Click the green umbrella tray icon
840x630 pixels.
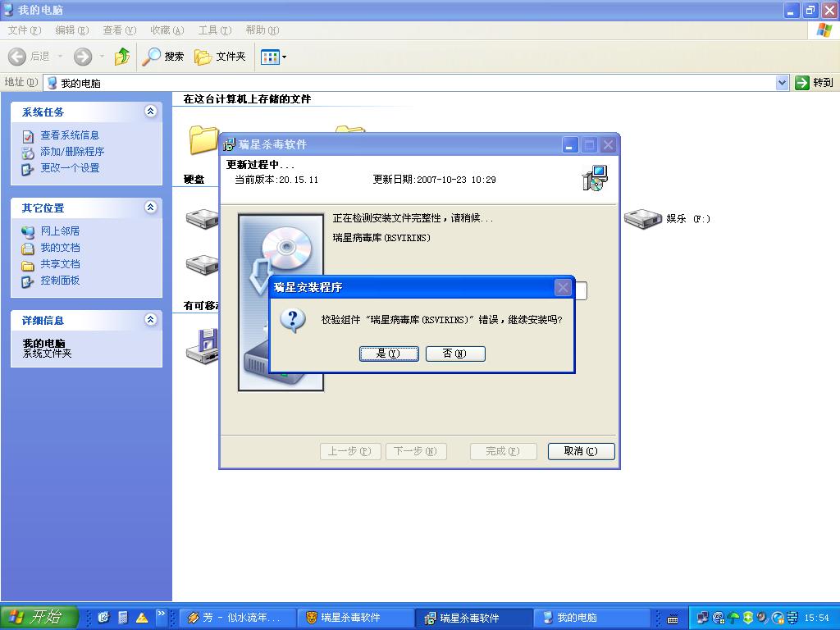point(734,618)
